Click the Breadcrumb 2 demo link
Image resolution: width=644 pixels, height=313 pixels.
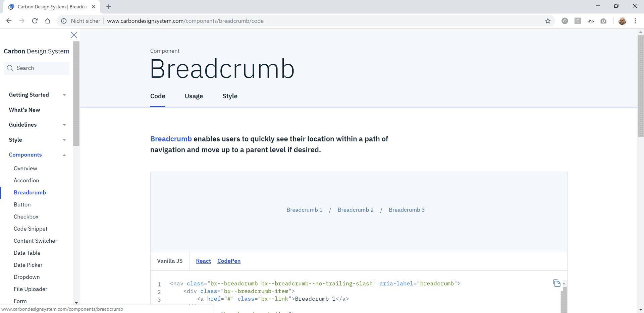[356, 210]
